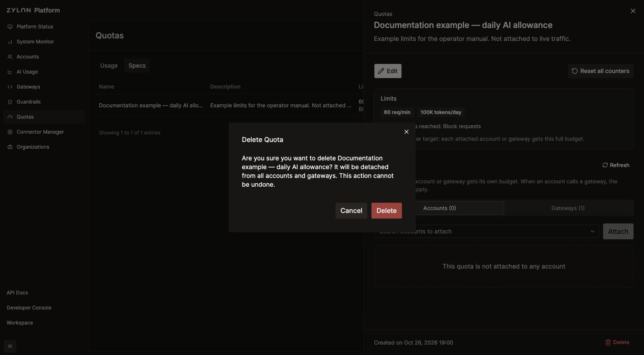This screenshot has height=355, width=644.
Task: Open the Developer Console link
Action: click(x=29, y=308)
